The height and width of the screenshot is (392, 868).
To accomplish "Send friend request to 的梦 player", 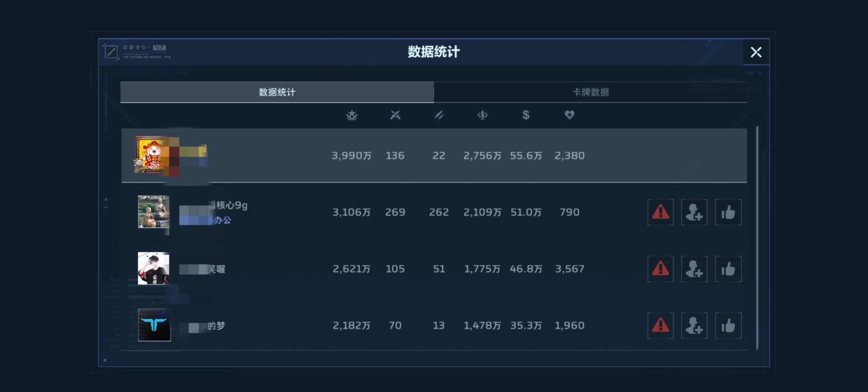I will click(694, 326).
